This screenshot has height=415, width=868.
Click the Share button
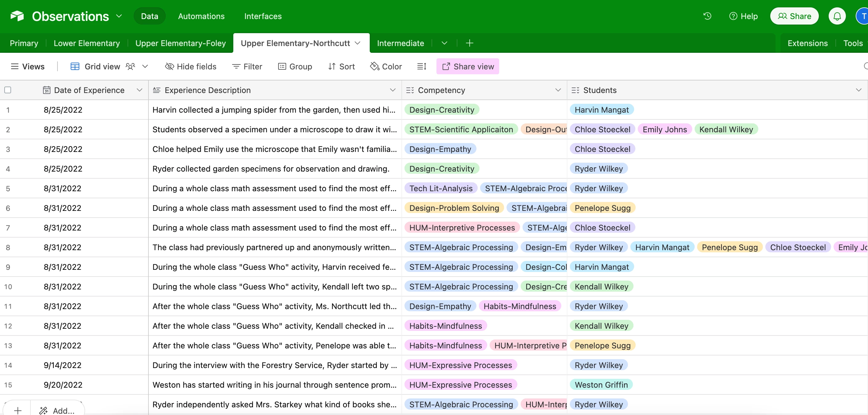794,16
